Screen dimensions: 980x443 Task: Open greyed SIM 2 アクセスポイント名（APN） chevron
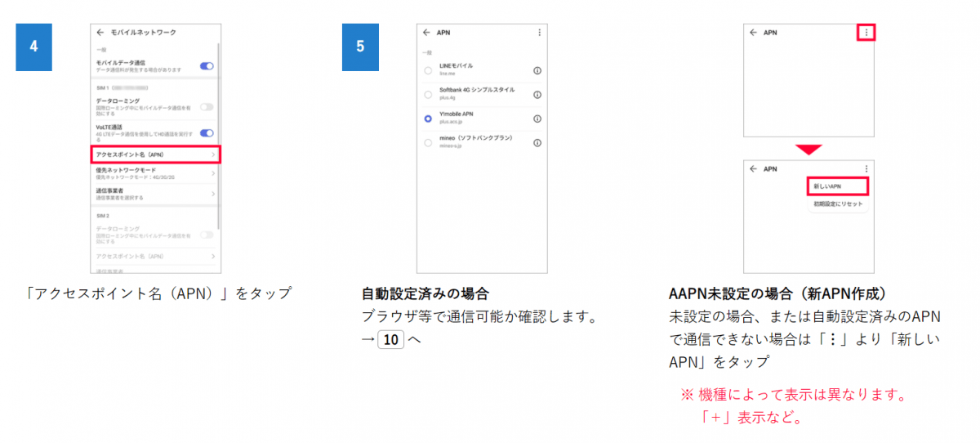pyautogui.click(x=213, y=257)
